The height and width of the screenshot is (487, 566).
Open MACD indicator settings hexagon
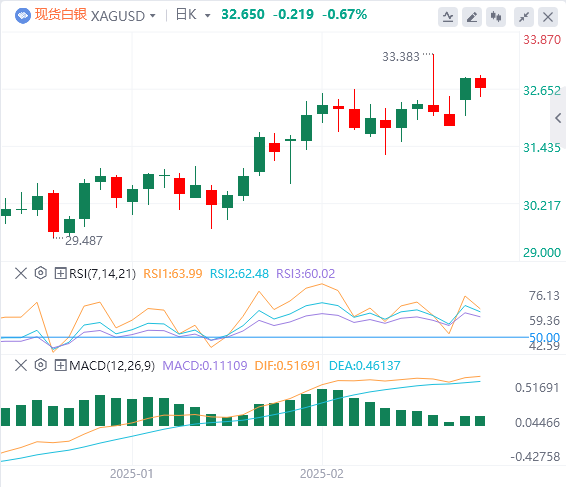(41, 365)
